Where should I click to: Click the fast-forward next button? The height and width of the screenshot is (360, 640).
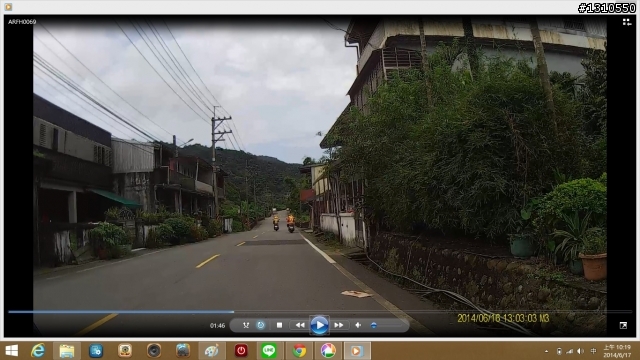pyautogui.click(x=338, y=325)
